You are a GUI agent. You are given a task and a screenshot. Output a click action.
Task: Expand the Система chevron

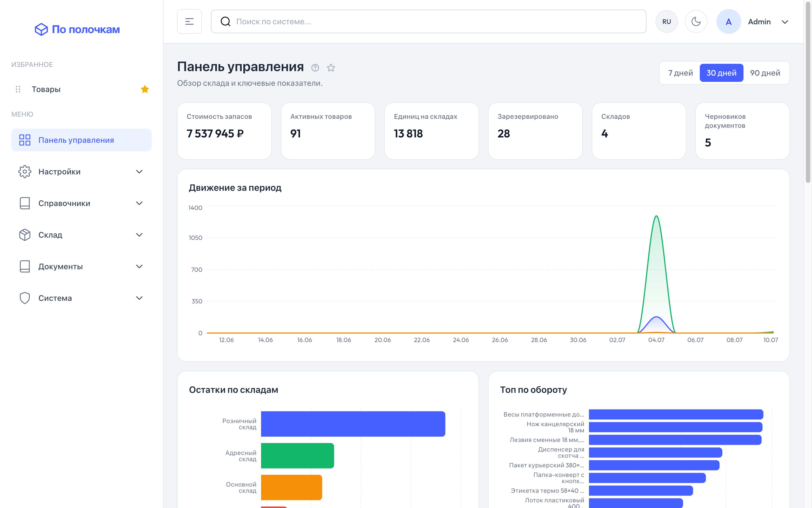[x=139, y=298]
